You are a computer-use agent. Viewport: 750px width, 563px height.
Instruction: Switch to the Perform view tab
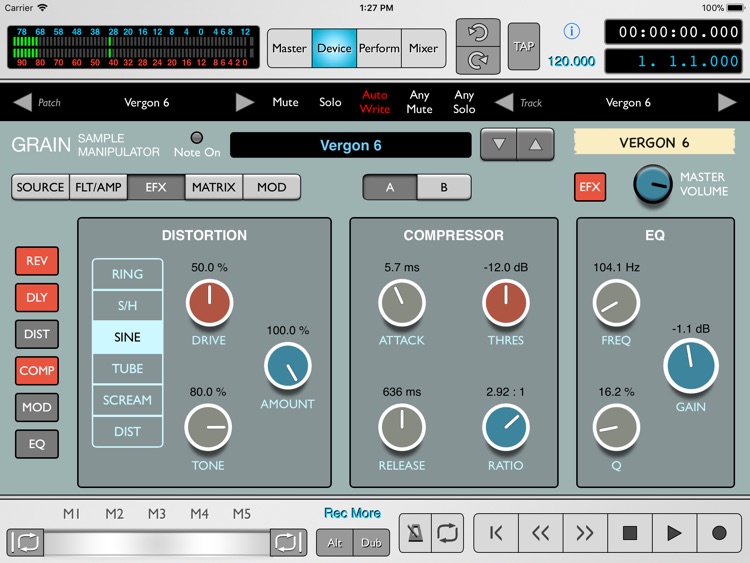tap(379, 48)
